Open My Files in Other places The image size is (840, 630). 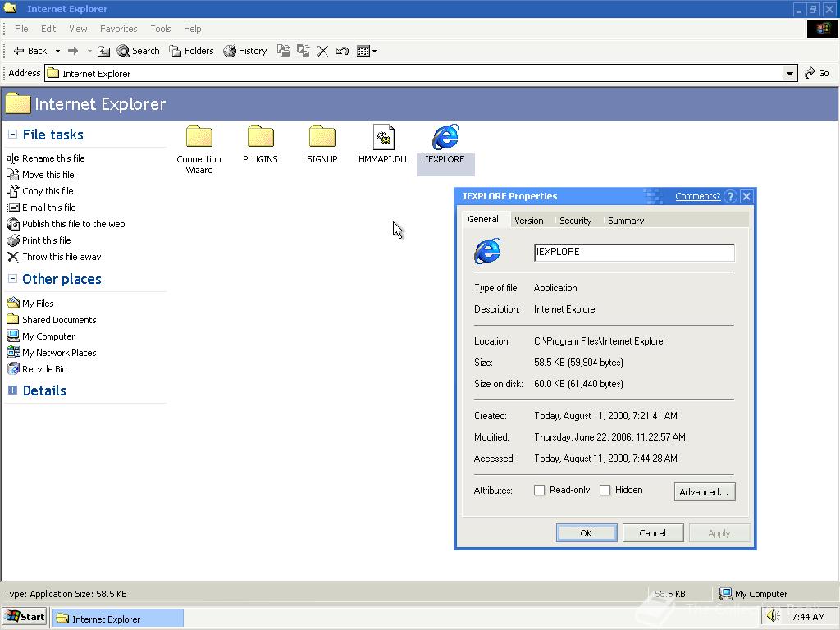point(30,304)
